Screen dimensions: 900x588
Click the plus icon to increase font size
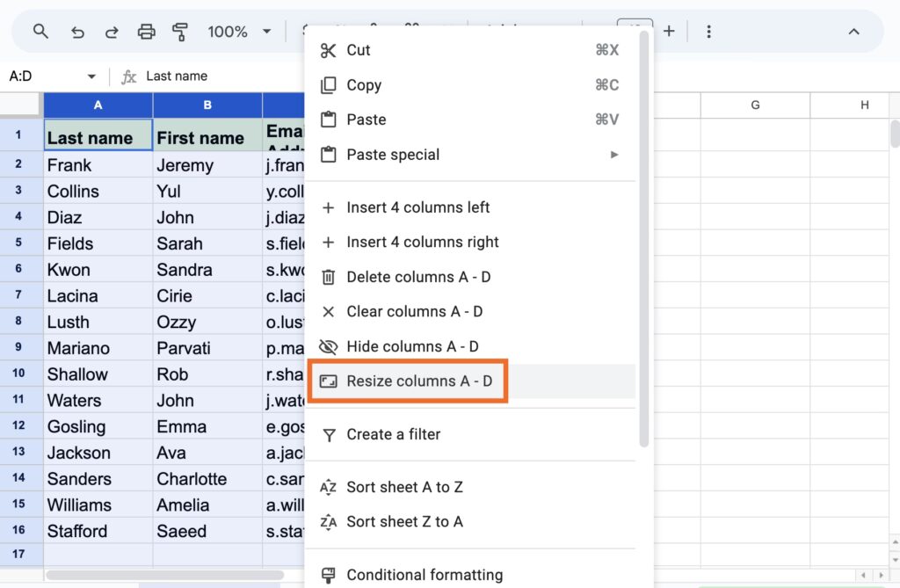coord(669,32)
